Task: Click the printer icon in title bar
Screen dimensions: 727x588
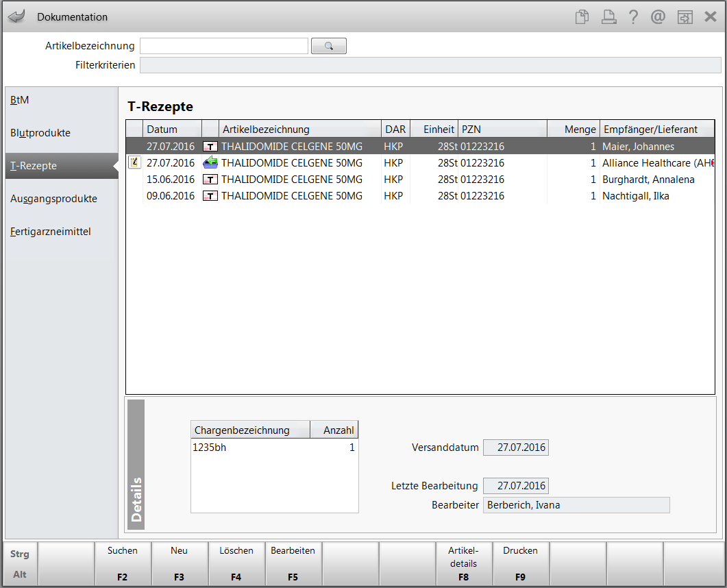Action: (608, 17)
